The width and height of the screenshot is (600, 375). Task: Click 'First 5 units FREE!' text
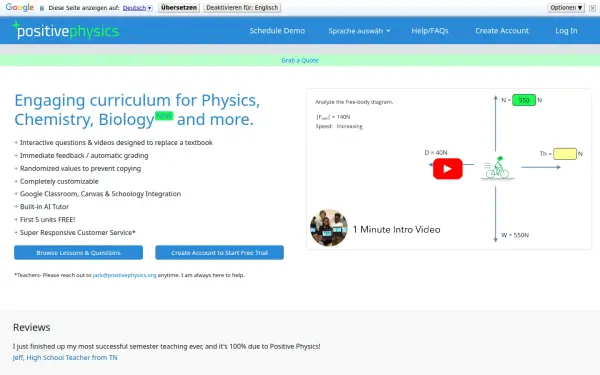tap(47, 220)
